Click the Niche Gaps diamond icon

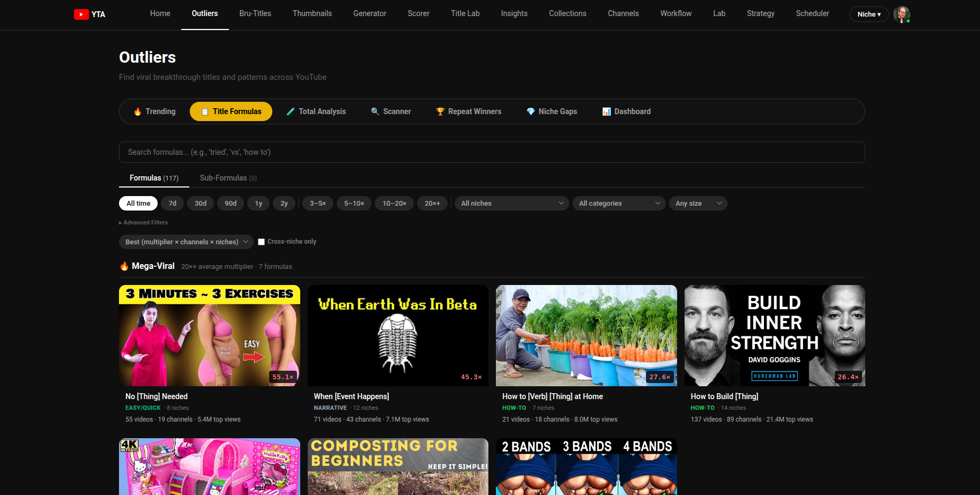click(x=530, y=111)
